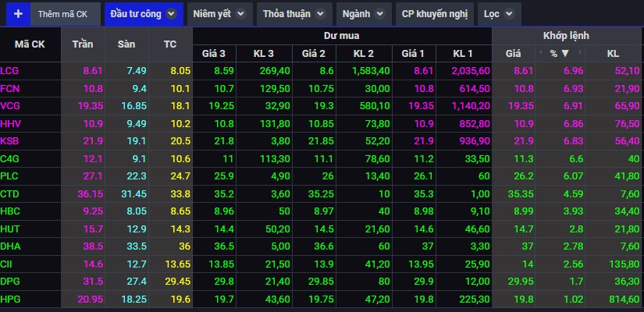644x312 pixels.
Task: Click the Trần column header
Action: coord(82,44)
